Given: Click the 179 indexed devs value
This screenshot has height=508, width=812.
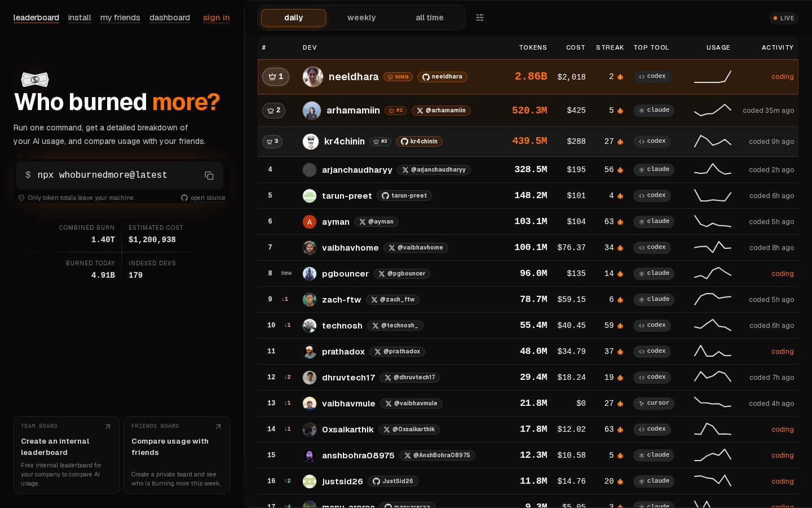Looking at the screenshot, I should 135,275.
